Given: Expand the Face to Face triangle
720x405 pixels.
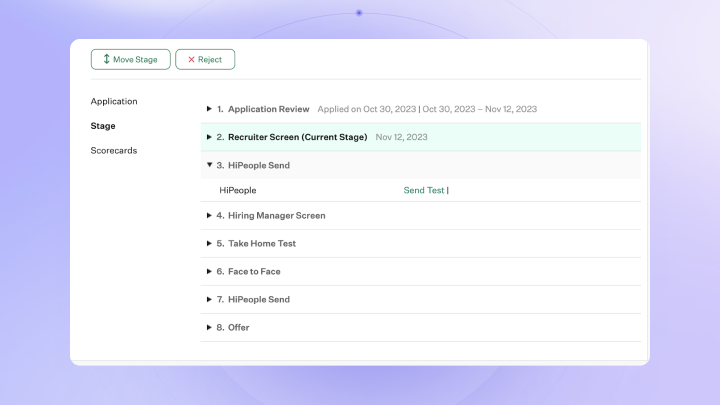Looking at the screenshot, I should point(209,271).
